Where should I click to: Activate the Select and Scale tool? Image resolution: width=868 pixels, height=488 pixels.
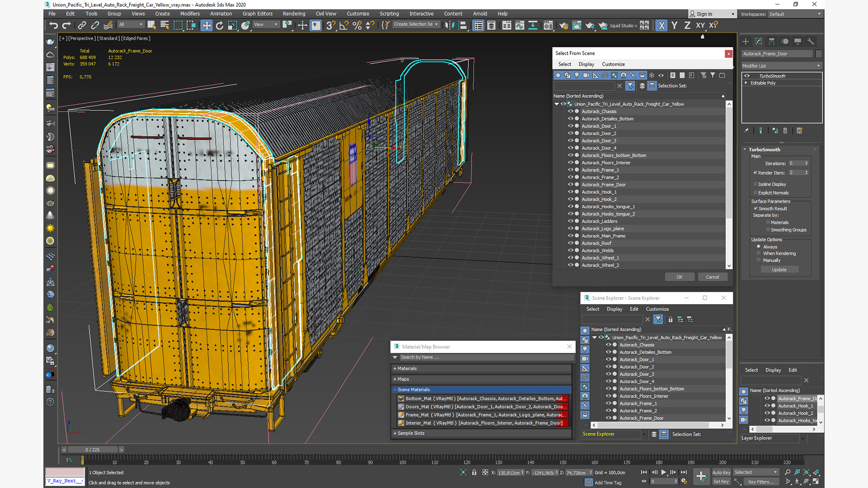click(x=232, y=26)
